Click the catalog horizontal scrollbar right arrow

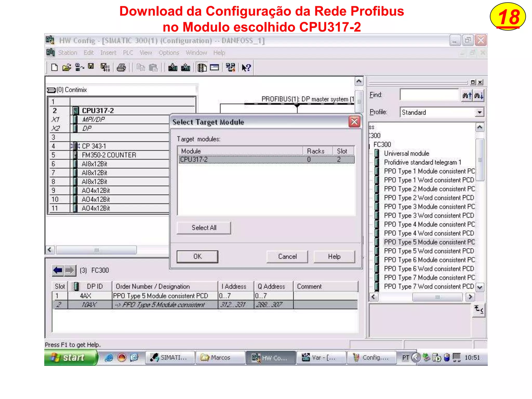click(470, 297)
